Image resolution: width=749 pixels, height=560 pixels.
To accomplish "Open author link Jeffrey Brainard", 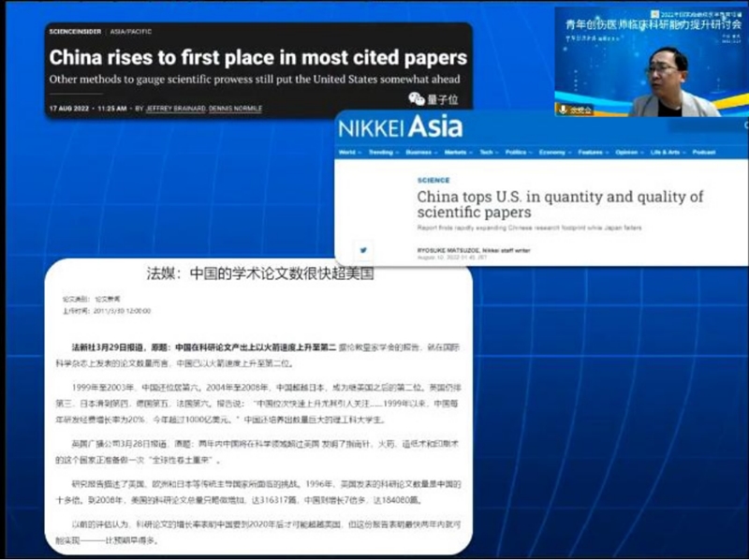I will click(175, 109).
